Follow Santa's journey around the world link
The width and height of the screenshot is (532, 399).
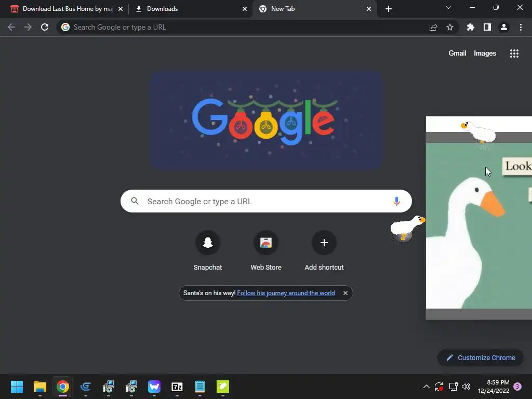pyautogui.click(x=286, y=293)
